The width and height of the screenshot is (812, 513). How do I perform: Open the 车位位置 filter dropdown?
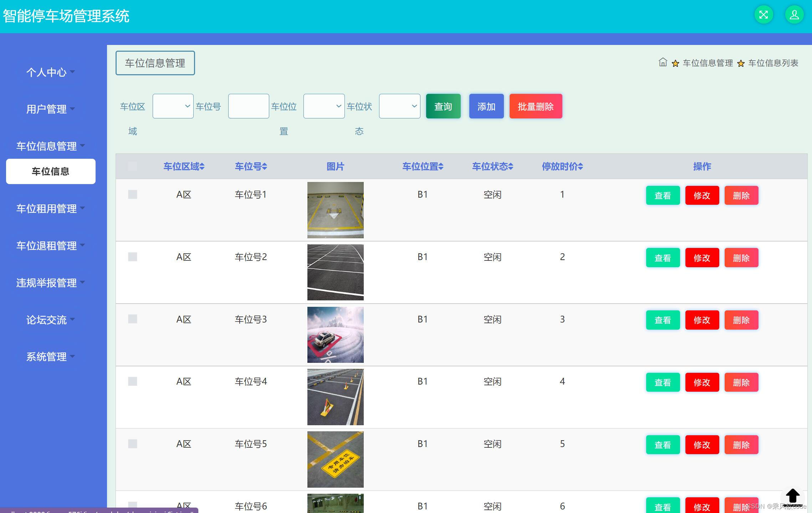click(x=324, y=106)
